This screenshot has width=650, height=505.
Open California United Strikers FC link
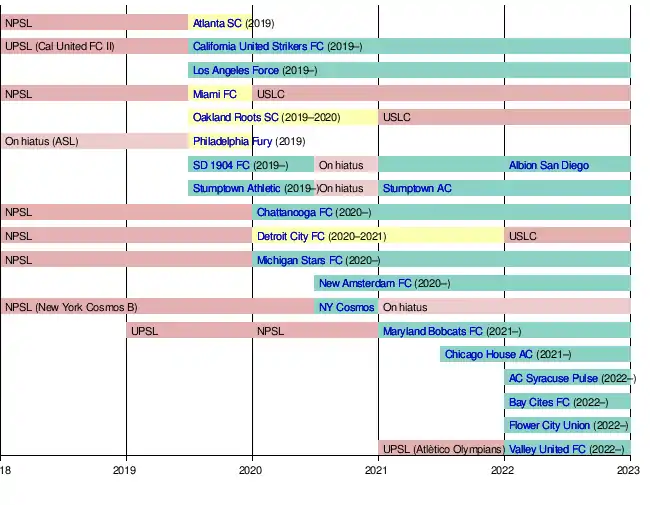[x=258, y=46]
